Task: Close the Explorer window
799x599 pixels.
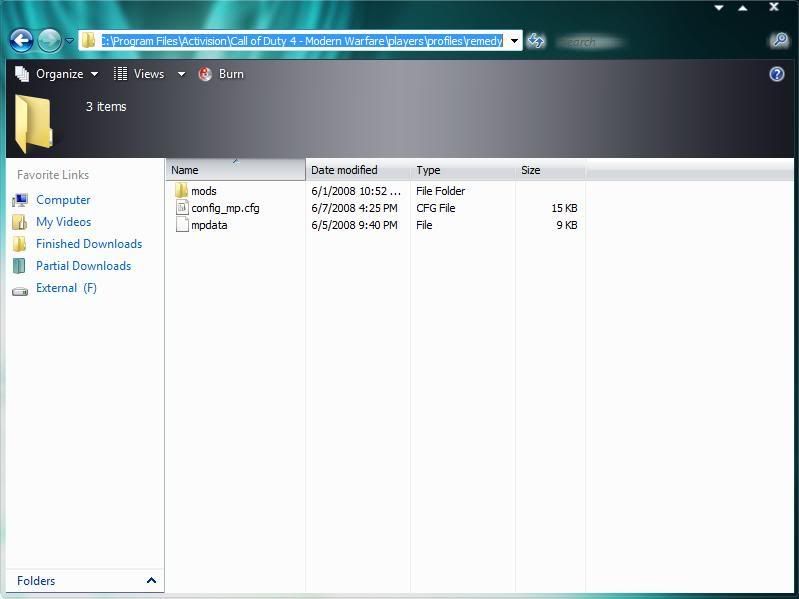Action: click(x=774, y=7)
